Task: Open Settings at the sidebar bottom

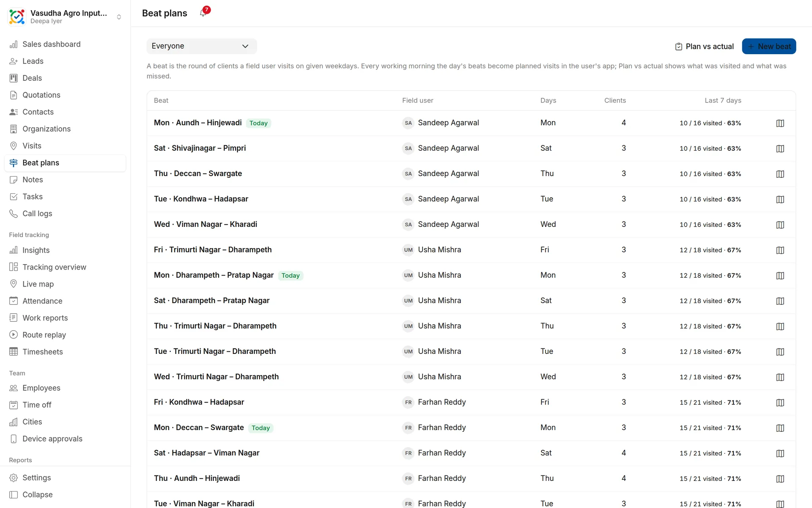Action: pos(65,478)
